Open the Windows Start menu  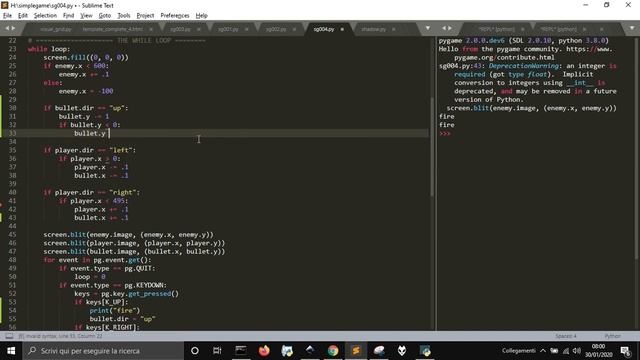(11, 351)
